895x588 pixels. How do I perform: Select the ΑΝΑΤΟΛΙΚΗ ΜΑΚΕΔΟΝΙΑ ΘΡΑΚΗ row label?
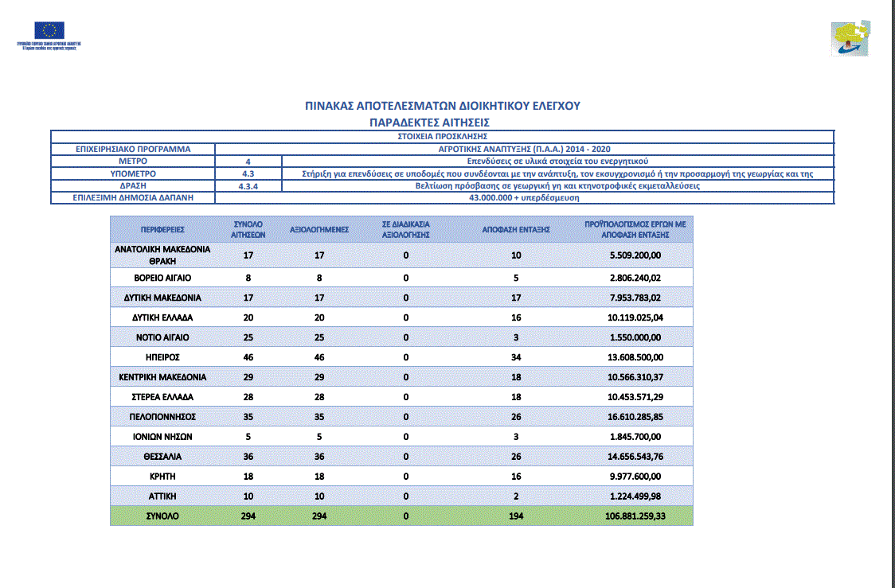[x=162, y=255]
